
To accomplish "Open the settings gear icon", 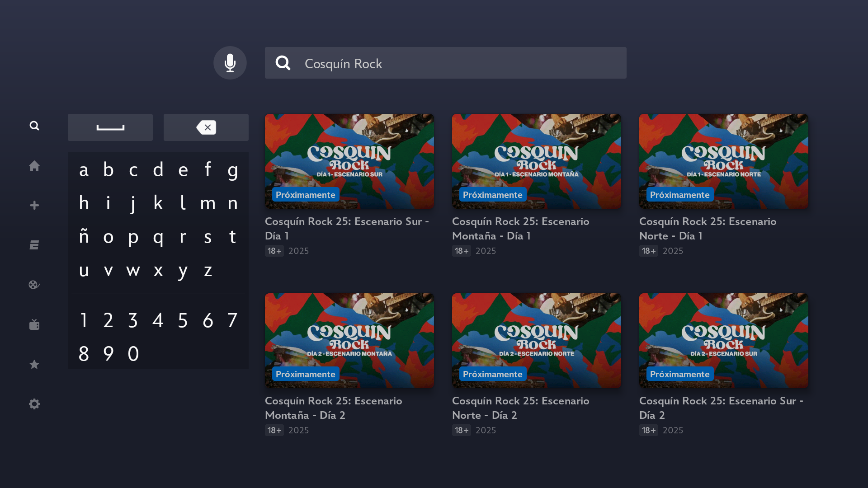I will coord(34,404).
